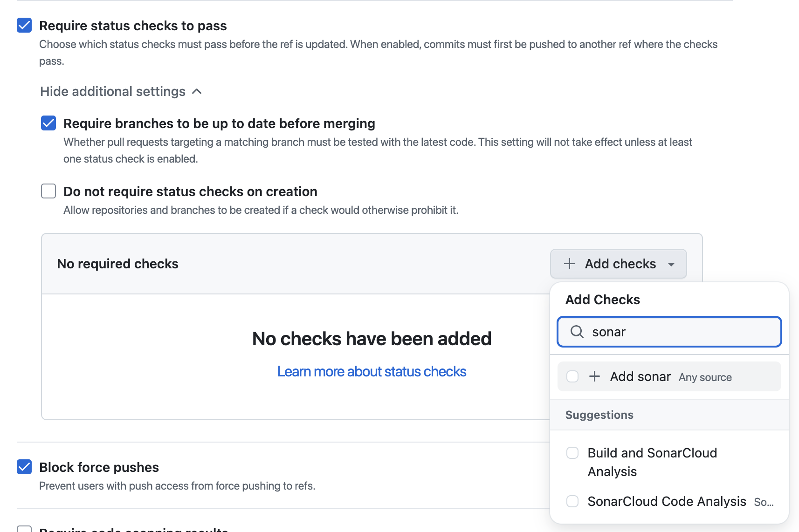Click the plus icon on Add checks button
Viewport: 799px width, 532px height.
tap(569, 264)
